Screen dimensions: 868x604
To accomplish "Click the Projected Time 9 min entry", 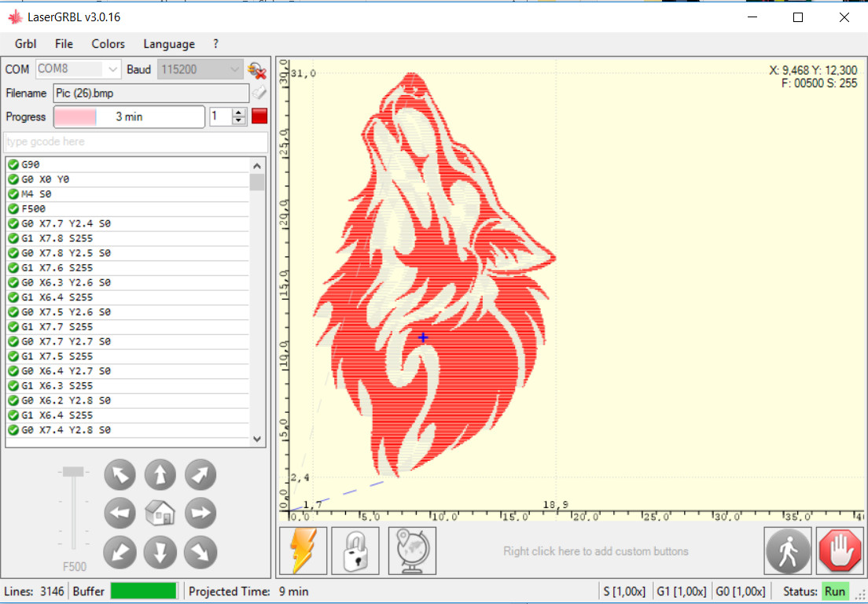I will pos(248,591).
